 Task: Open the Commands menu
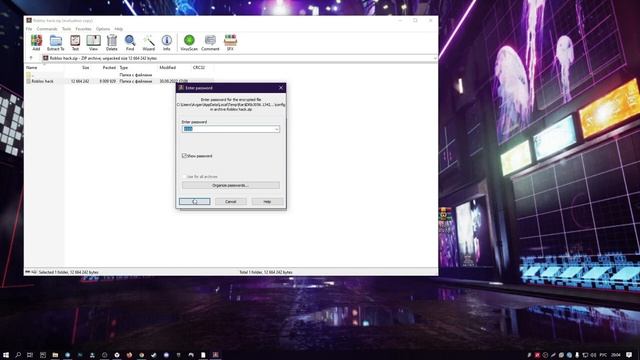click(x=47, y=29)
